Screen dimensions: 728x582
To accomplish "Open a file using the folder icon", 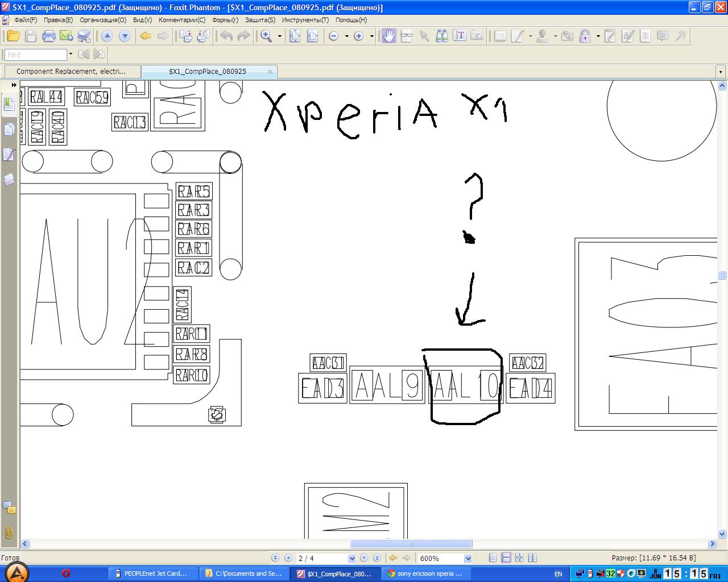I will click(13, 36).
